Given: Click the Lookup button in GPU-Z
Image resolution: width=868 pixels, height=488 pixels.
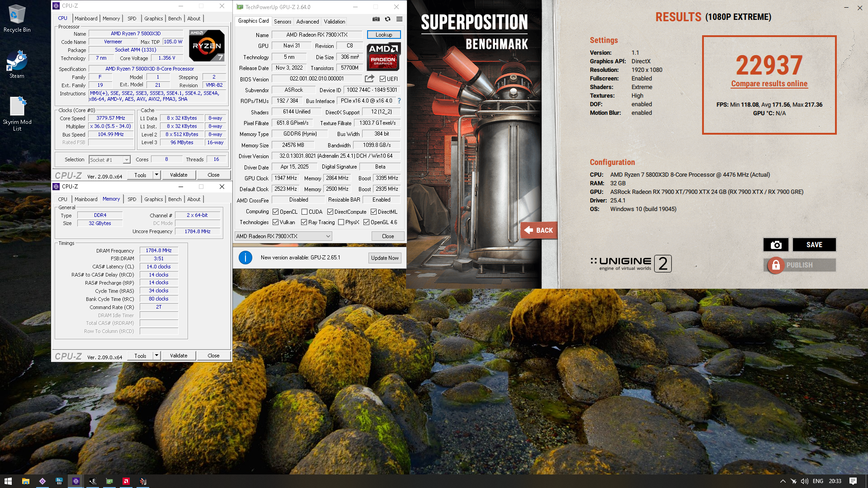Looking at the screenshot, I should click(383, 35).
